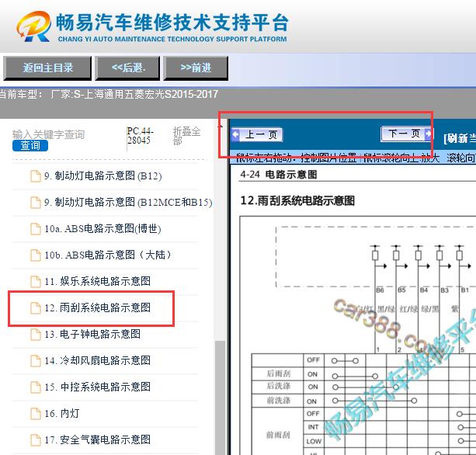Viewport: 476px width, 455px height.
Task: Open 11. 娱乐系统电路示意图
Action: (97, 281)
